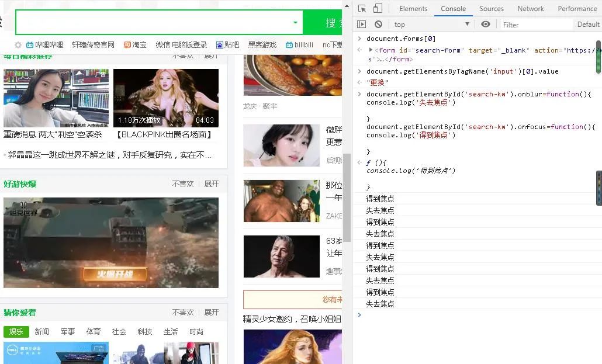The height and width of the screenshot is (364, 602).
Task: Open the 贴吧 bookmark
Action: [227, 45]
